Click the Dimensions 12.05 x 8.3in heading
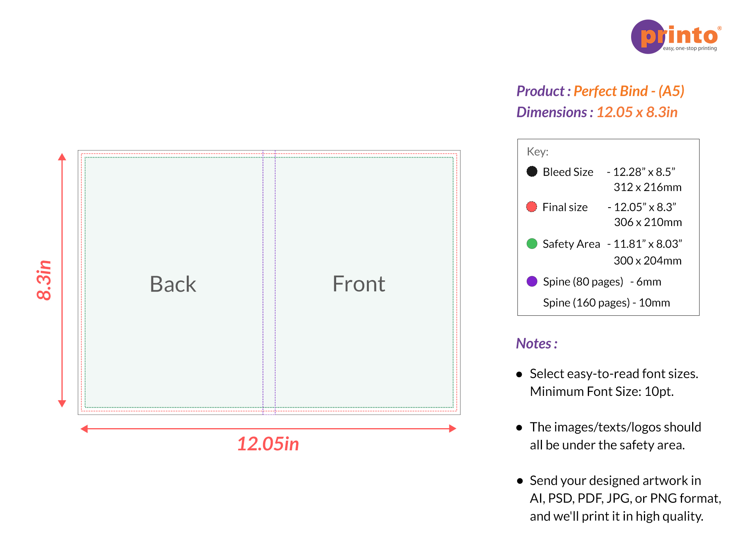The width and height of the screenshot is (747, 560). coord(597,112)
